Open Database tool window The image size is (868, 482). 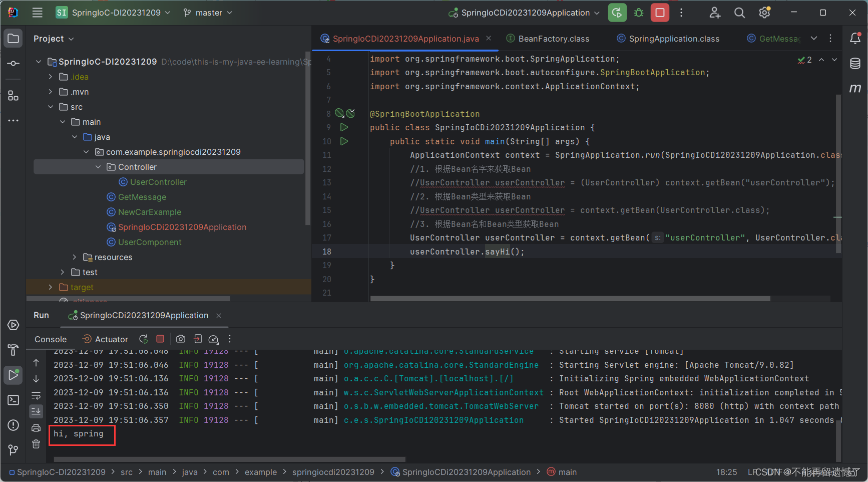(855, 63)
